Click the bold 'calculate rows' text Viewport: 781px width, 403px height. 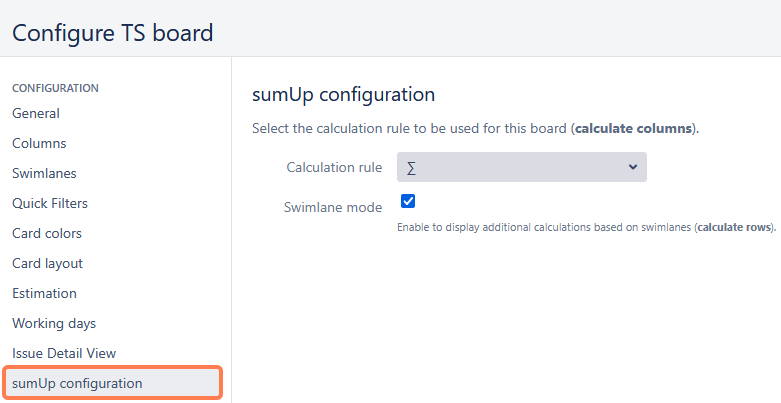coord(735,227)
